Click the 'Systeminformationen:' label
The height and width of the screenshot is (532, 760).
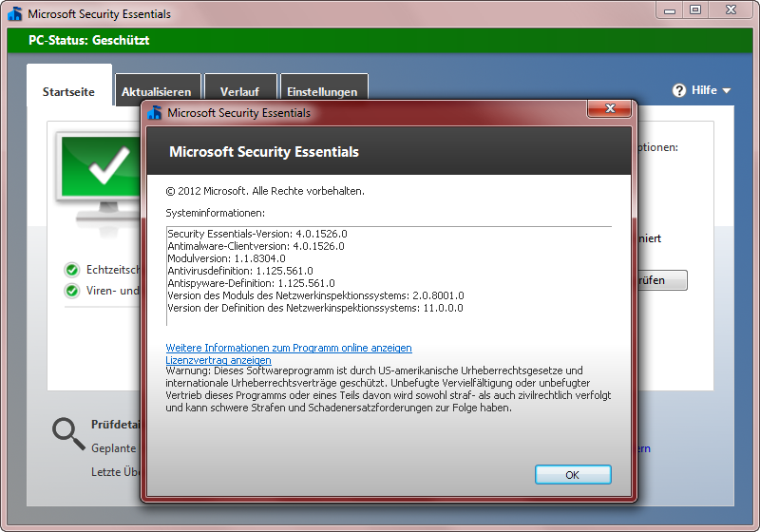pos(216,213)
